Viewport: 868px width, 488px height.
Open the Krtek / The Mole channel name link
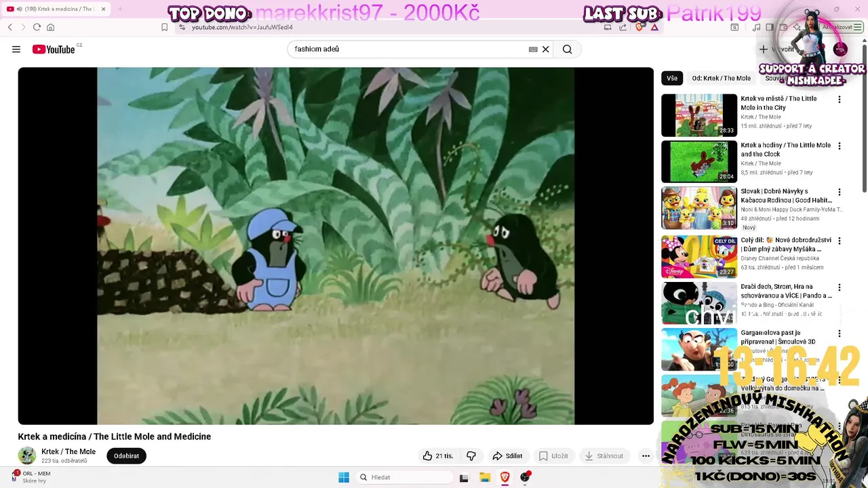[x=68, y=451]
